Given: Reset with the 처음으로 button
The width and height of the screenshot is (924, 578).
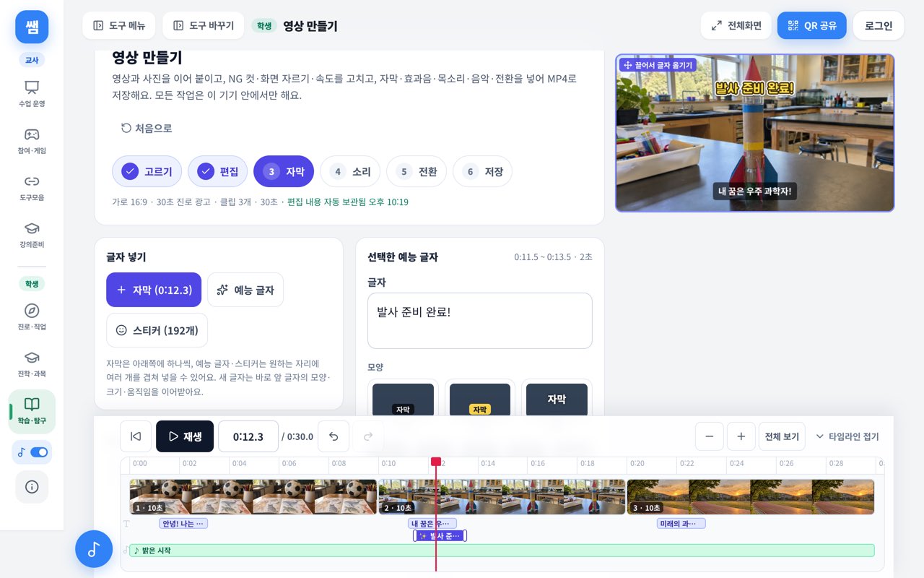Looking at the screenshot, I should pos(147,129).
